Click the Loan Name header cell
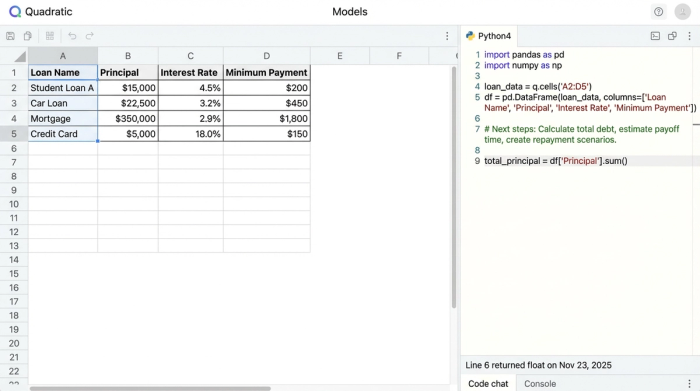This screenshot has height=391, width=700. click(63, 72)
